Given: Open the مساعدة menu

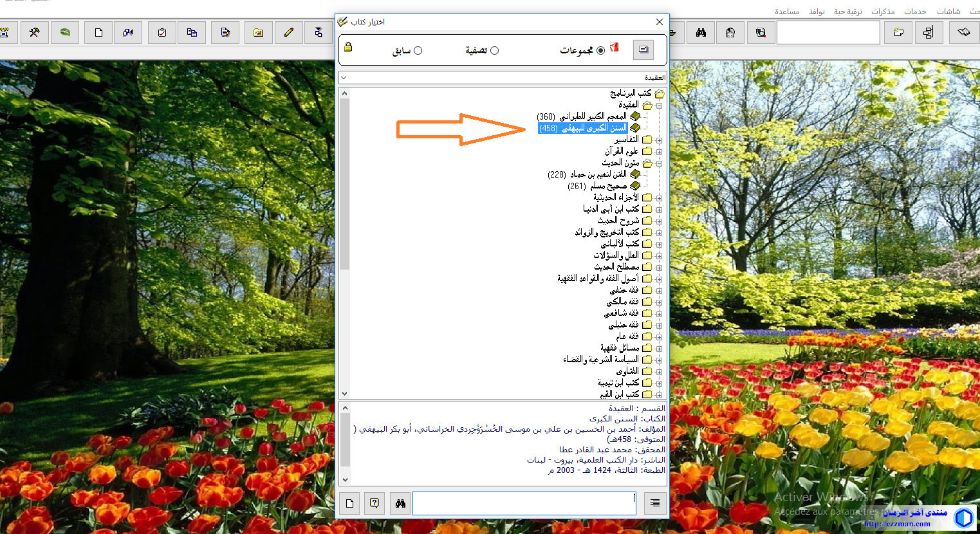Looking at the screenshot, I should 786,12.
